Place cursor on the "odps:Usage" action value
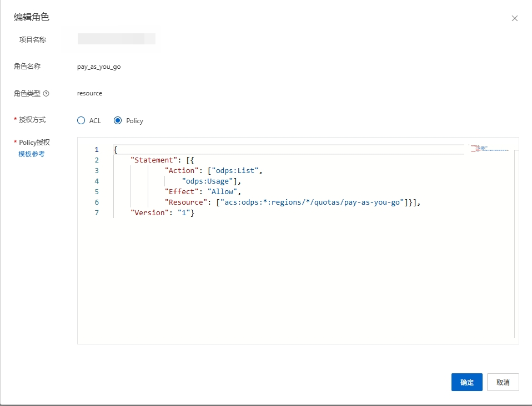Viewport: 532px width, 406px height. (209, 181)
